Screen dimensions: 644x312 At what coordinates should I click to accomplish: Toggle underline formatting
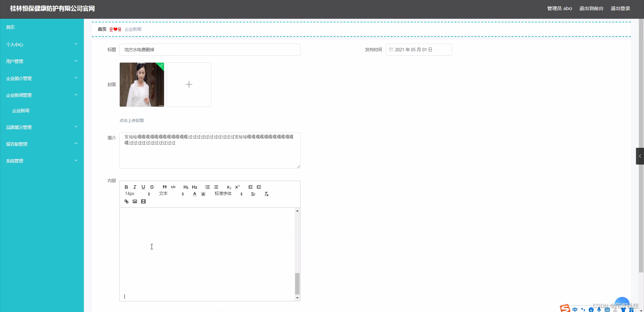click(x=144, y=187)
